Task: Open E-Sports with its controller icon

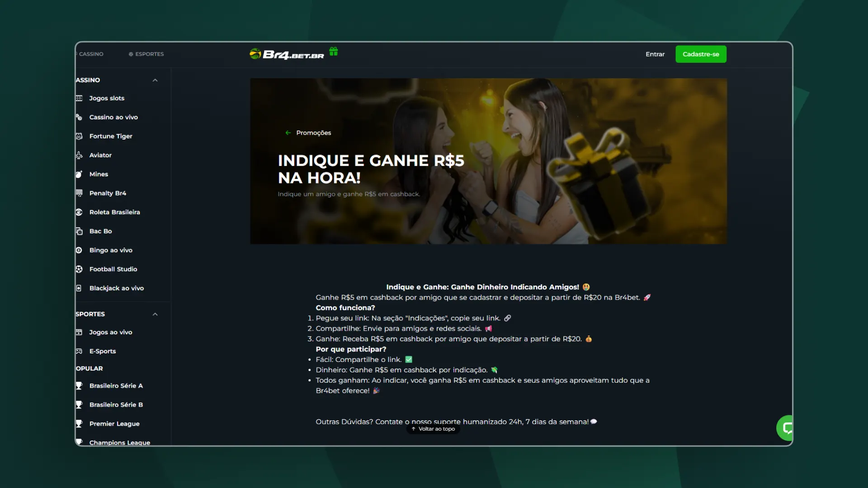Action: [80, 351]
